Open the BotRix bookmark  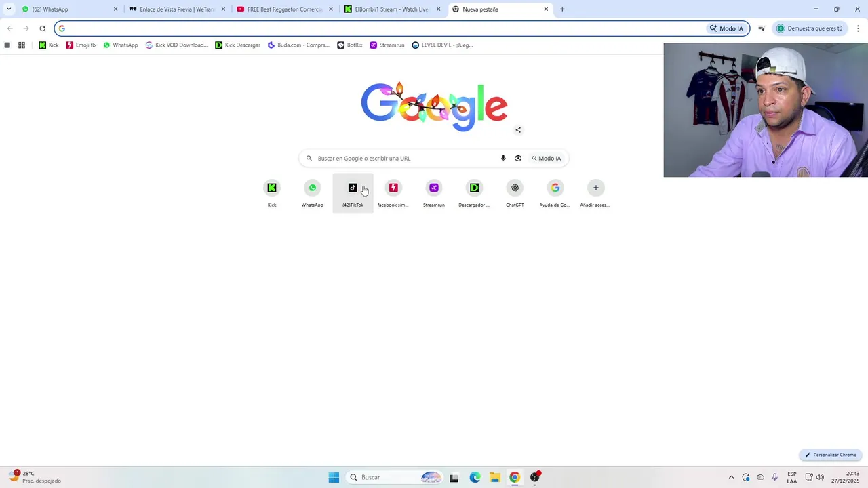pos(350,45)
